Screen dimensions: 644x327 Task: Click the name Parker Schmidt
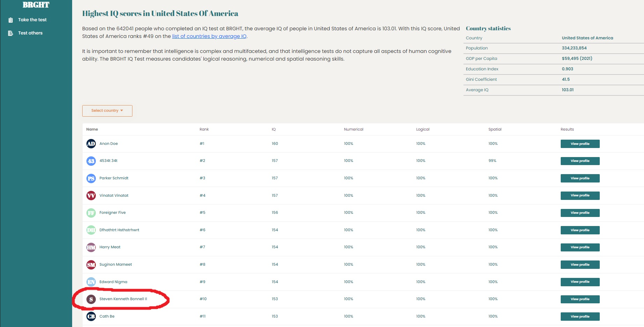(x=114, y=178)
